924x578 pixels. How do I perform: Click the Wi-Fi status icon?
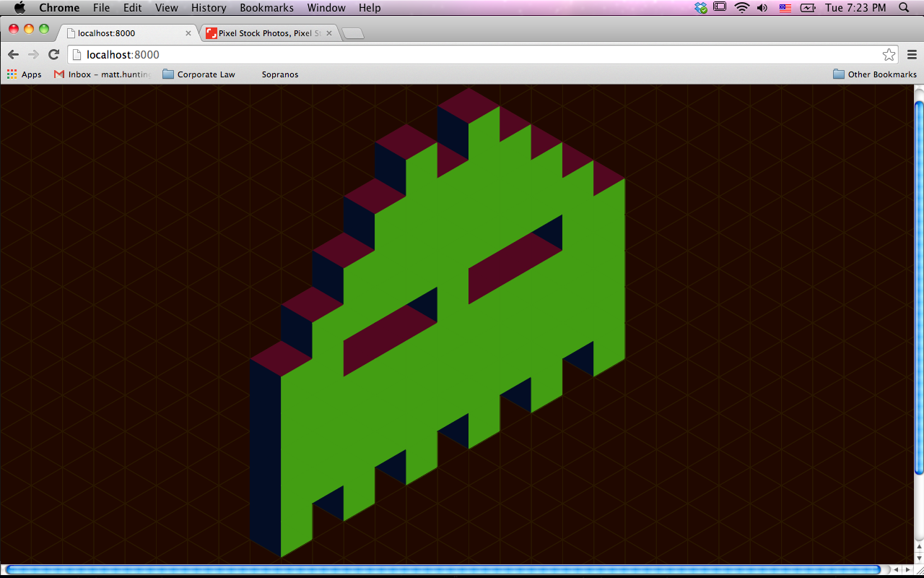[741, 8]
